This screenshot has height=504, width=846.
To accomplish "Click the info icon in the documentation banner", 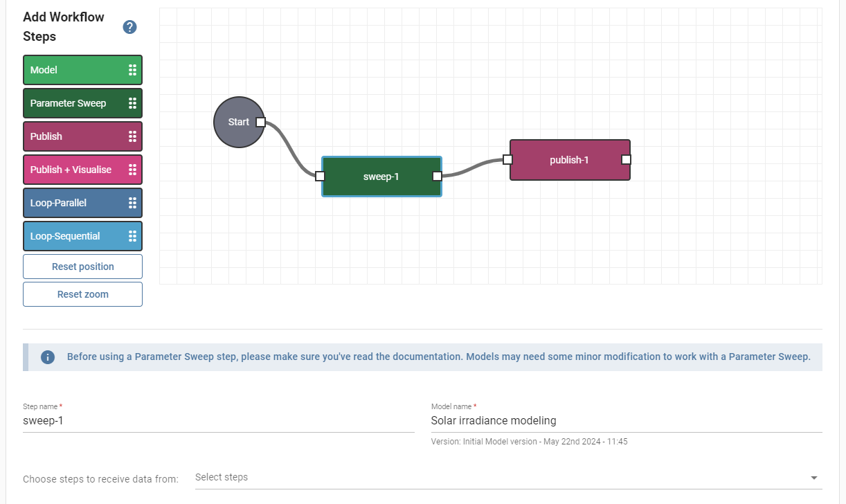I will tap(47, 357).
